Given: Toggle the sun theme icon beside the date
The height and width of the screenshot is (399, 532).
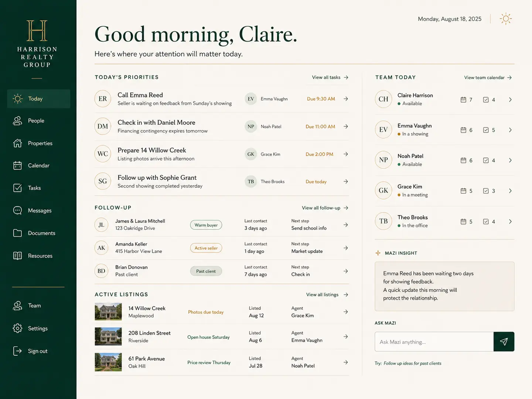Looking at the screenshot, I should click(x=506, y=19).
